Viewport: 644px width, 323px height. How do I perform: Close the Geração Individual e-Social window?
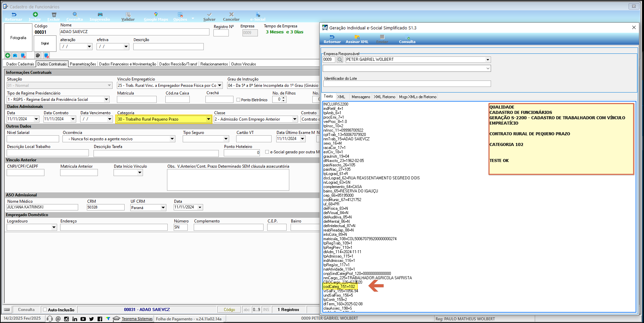coord(634,27)
